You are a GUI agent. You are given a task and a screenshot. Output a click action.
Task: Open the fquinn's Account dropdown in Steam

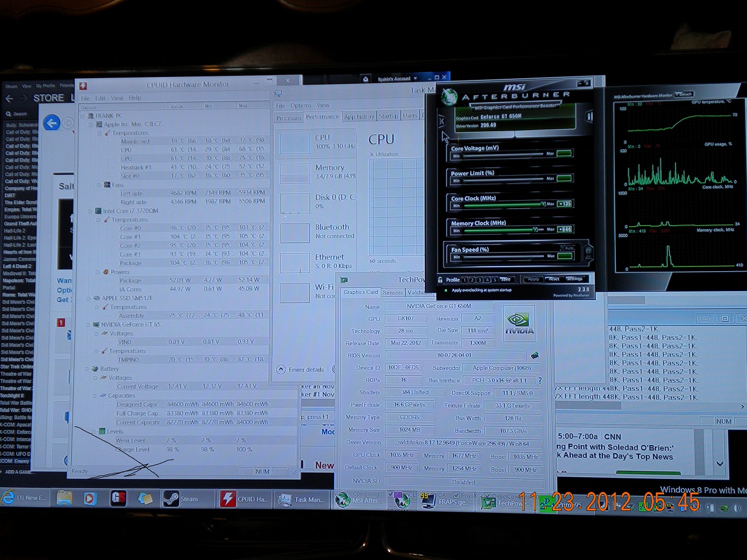pyautogui.click(x=397, y=79)
